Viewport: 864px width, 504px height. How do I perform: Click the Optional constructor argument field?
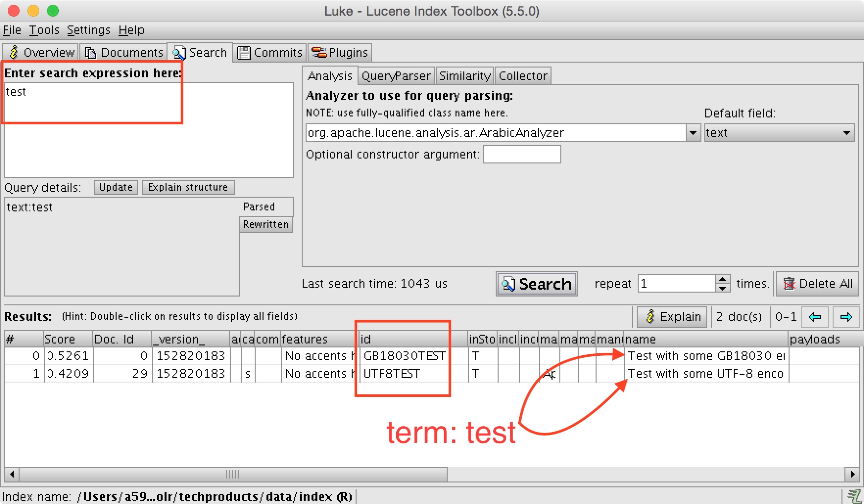click(x=522, y=155)
